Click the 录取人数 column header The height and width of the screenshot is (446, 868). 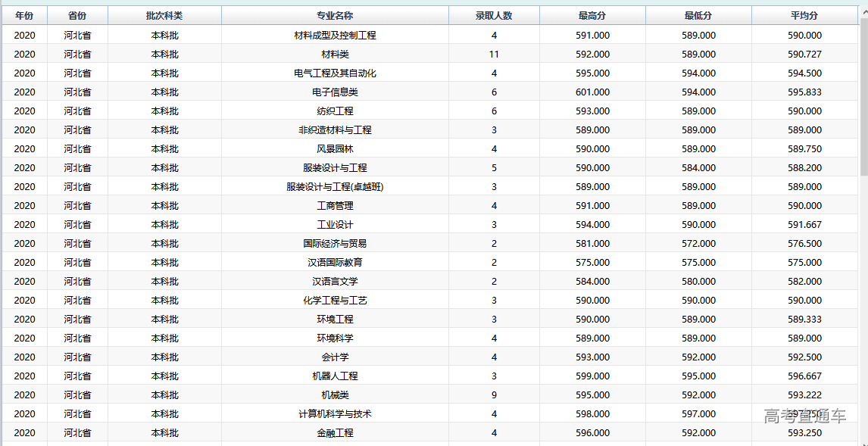pos(494,16)
